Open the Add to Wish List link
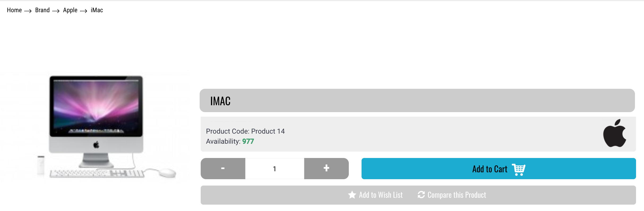644x211 pixels. pos(375,195)
